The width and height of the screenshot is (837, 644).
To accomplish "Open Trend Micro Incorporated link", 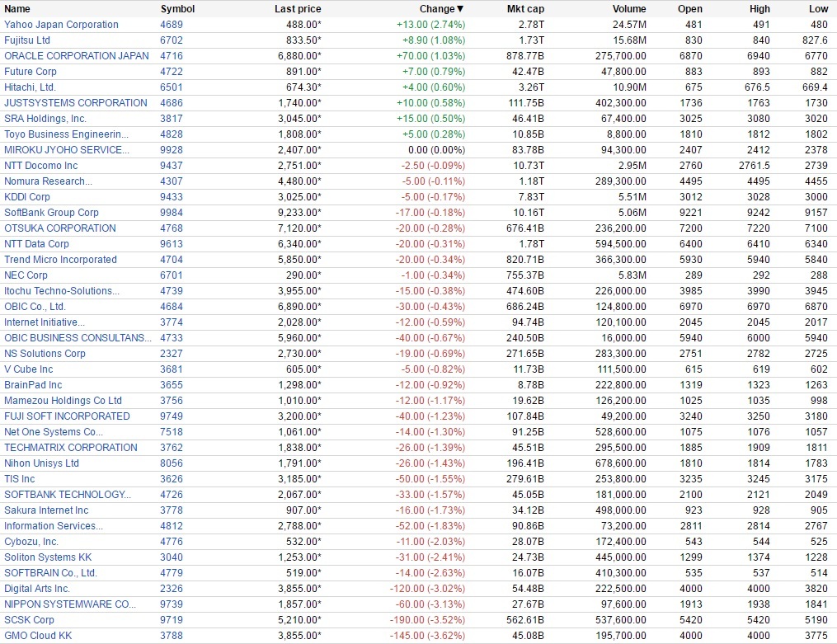I will coord(60,259).
